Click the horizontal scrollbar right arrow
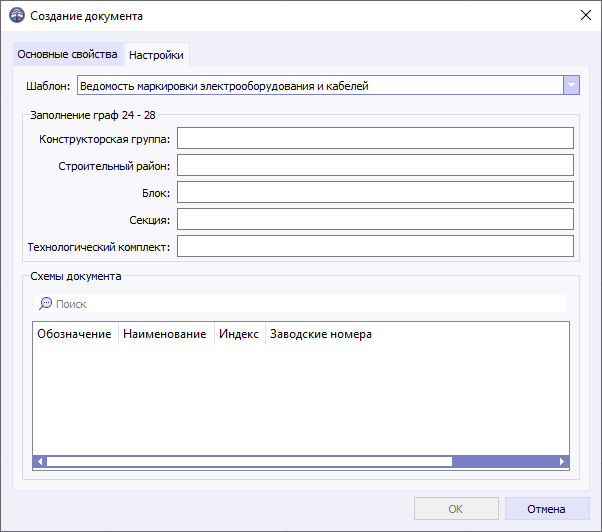This screenshot has width=602, height=532. (x=562, y=461)
